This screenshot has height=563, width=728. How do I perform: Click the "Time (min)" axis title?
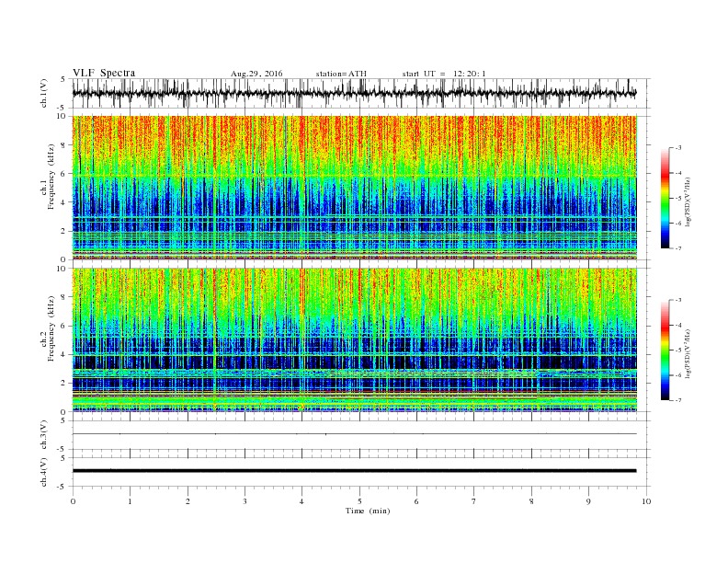(x=368, y=511)
